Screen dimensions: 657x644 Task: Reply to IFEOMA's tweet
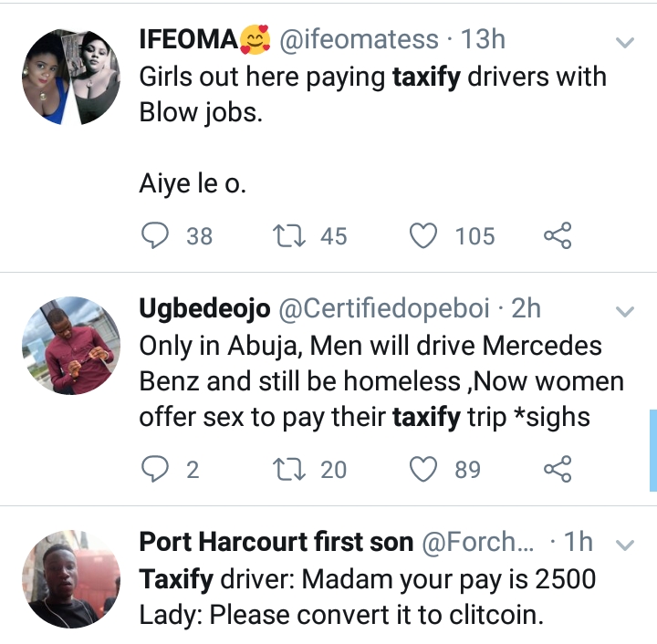(x=154, y=235)
